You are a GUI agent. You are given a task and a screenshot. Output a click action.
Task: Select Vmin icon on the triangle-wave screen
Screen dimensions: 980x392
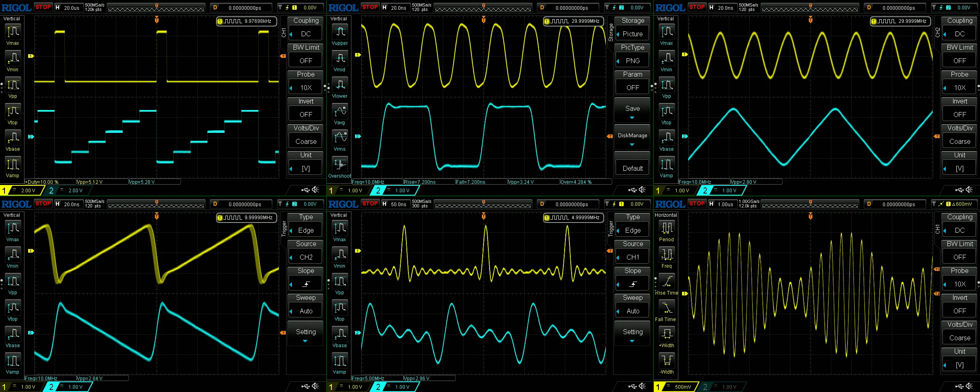(x=667, y=58)
